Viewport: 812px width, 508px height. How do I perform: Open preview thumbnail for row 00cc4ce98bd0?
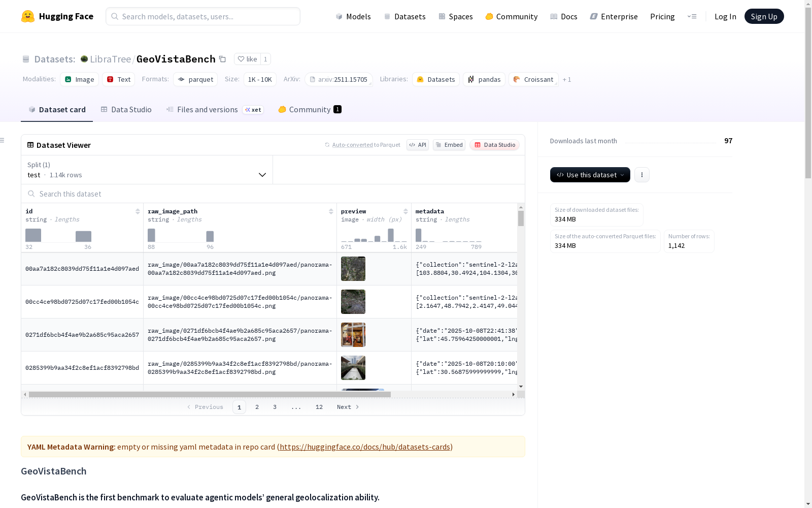pos(353,302)
